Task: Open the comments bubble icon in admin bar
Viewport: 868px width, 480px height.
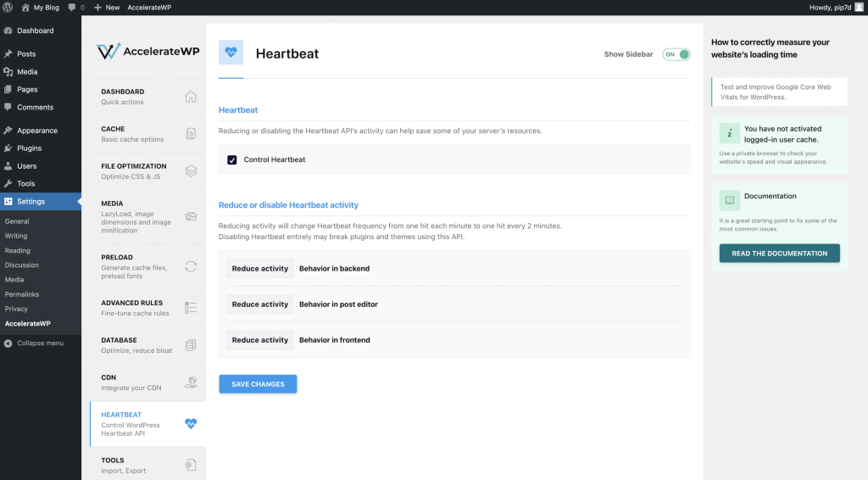Action: click(72, 7)
